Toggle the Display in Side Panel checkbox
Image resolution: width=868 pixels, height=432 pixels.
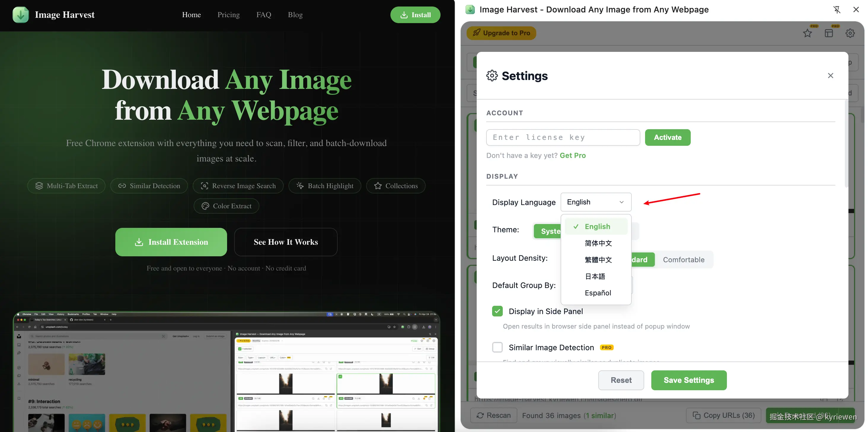497,311
